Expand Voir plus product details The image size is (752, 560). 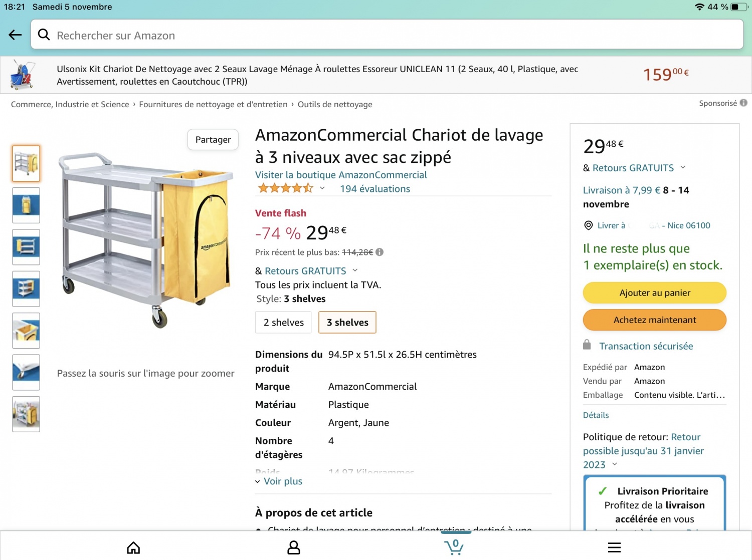(x=279, y=481)
